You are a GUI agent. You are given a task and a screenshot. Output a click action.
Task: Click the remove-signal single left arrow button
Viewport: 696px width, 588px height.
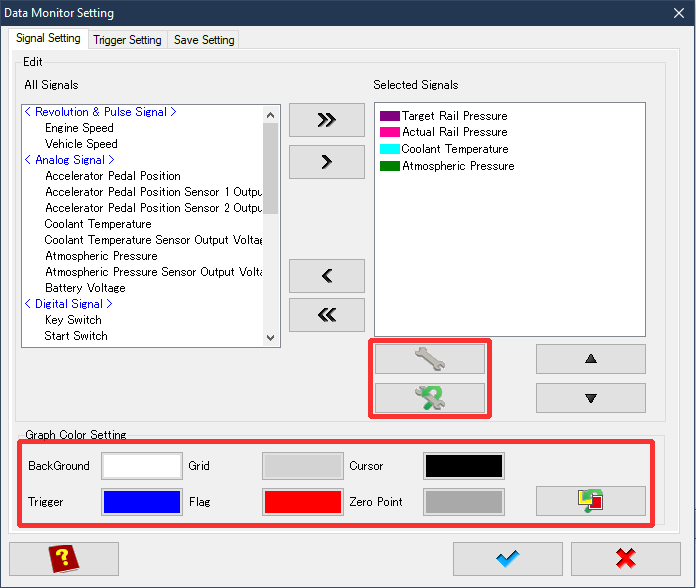[x=327, y=276]
